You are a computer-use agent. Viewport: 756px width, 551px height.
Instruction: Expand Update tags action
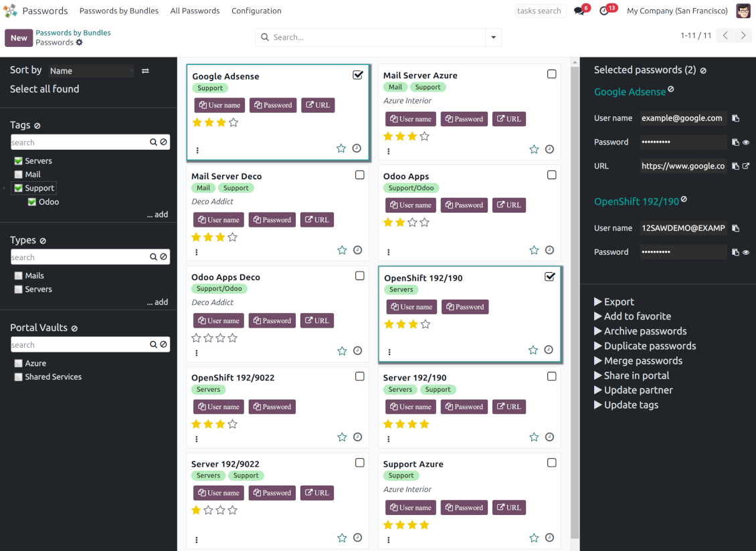(x=626, y=405)
